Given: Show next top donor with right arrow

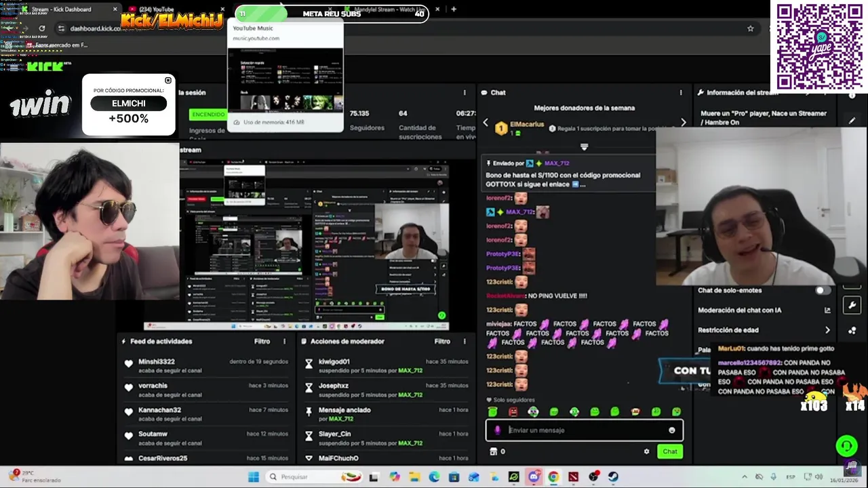Looking at the screenshot, I should [x=683, y=123].
